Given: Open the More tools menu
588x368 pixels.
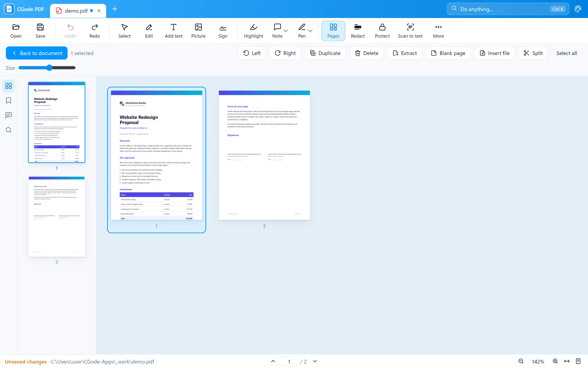Looking at the screenshot, I should (438, 31).
